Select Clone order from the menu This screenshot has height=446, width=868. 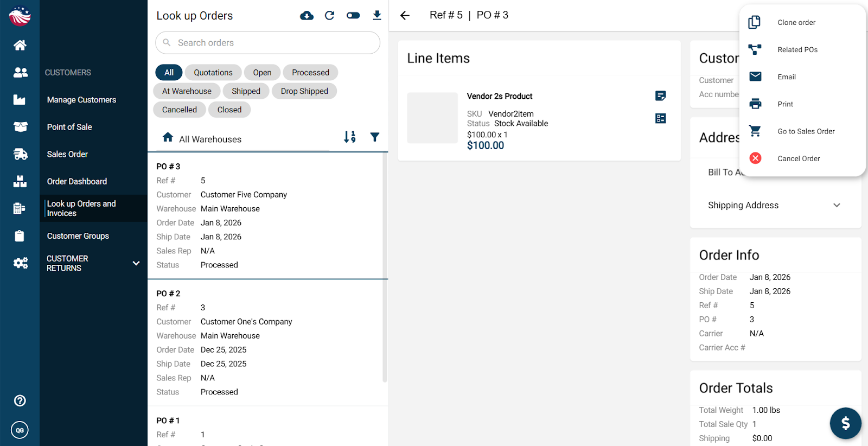click(x=802, y=22)
